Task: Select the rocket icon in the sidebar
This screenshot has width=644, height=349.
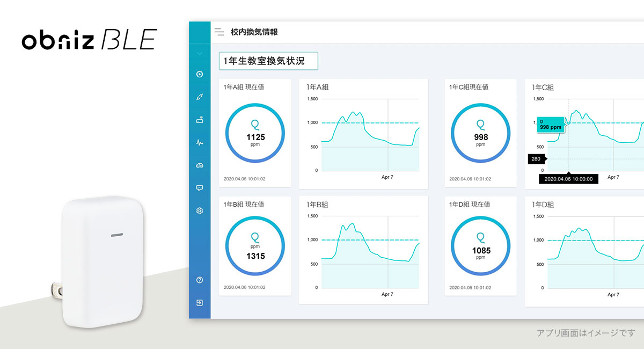Action: (200, 97)
